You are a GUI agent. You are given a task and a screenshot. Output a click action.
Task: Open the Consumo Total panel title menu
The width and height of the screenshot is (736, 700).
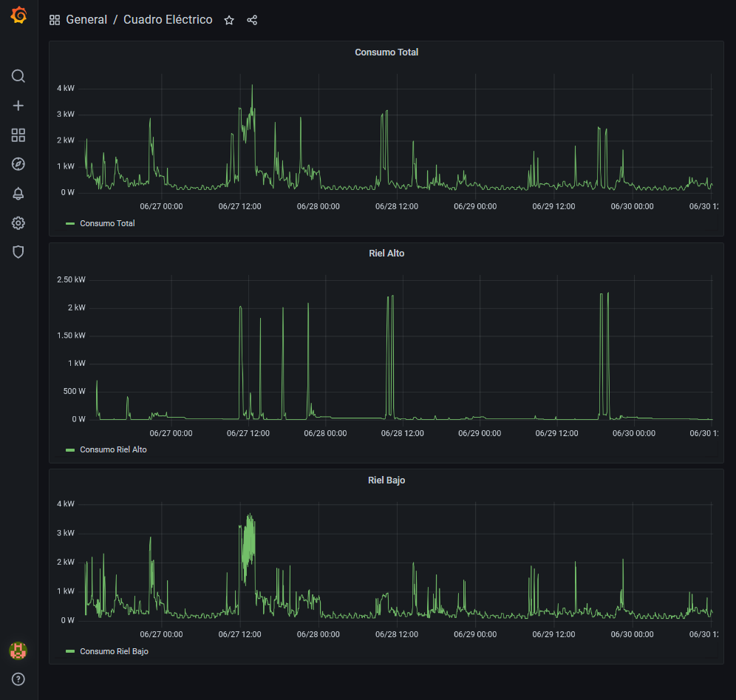pos(386,52)
